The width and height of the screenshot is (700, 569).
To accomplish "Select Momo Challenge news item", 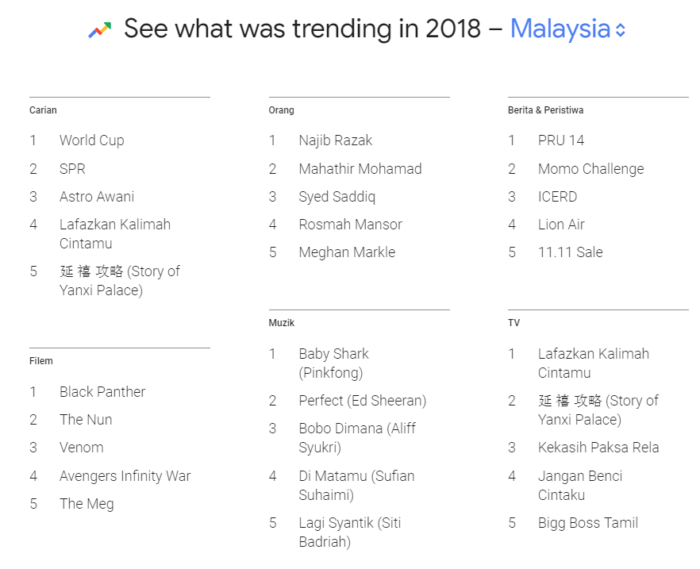I will coord(591,169).
